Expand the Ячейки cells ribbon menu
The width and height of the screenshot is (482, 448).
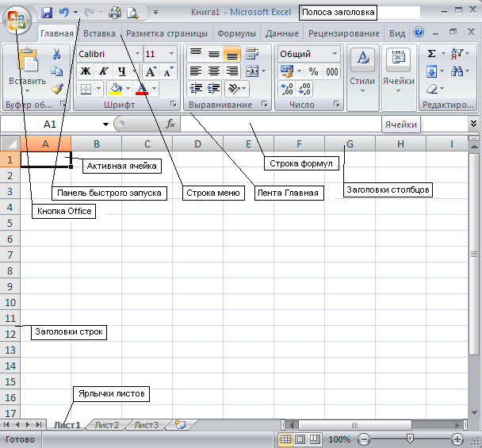coord(399,77)
